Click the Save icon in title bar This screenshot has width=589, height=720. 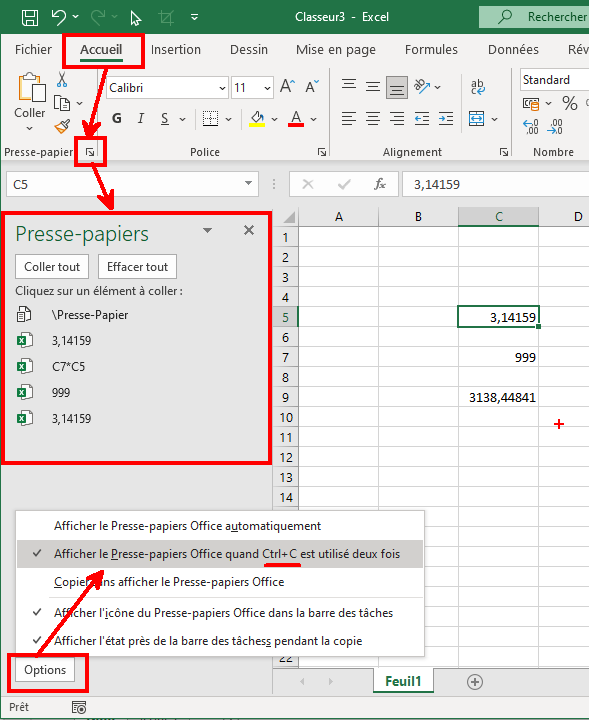click(30, 17)
